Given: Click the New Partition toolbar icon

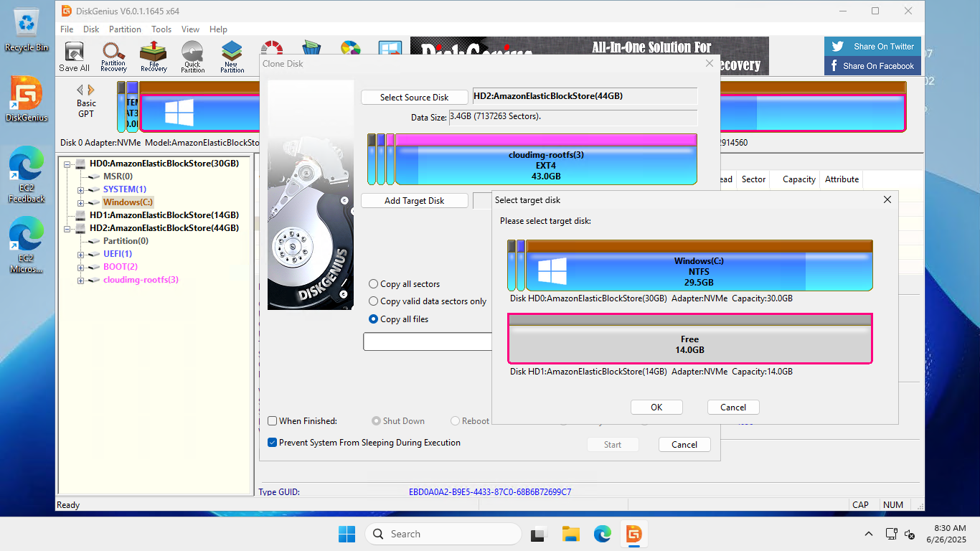Looking at the screenshot, I should [x=232, y=57].
